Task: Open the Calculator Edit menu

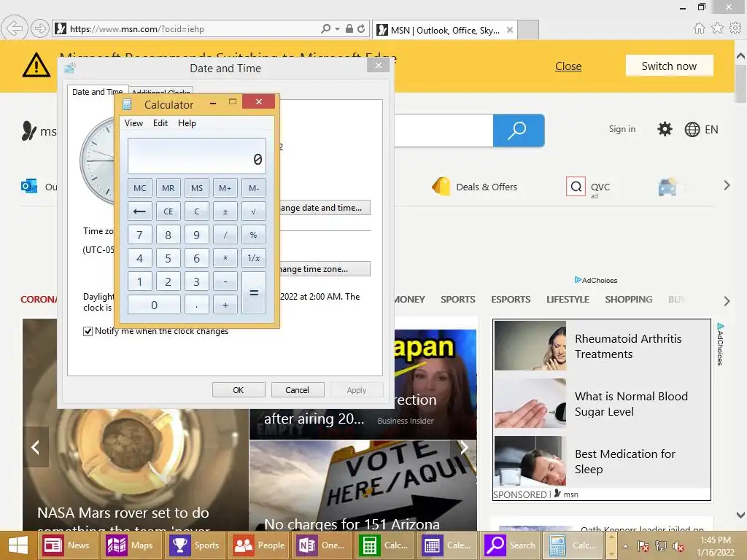Action: pos(160,122)
